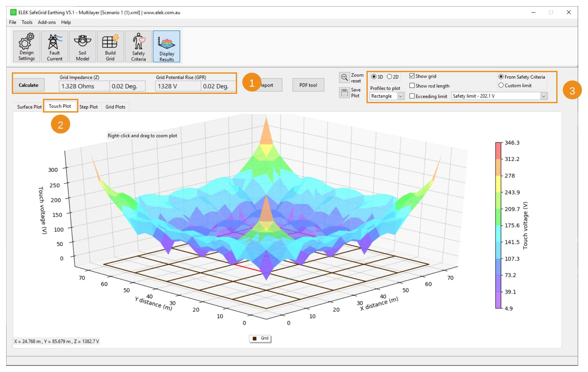Select the Build Grid tool
Viewport: 588px width, 372px height.
[x=110, y=46]
